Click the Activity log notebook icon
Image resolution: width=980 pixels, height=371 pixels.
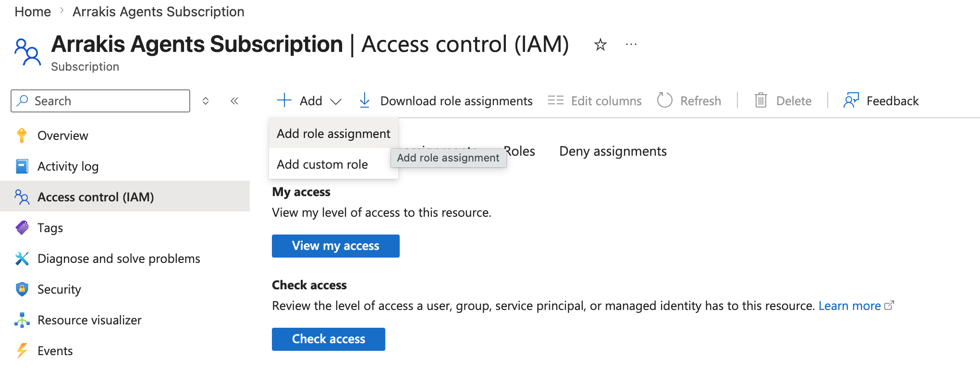coord(22,166)
